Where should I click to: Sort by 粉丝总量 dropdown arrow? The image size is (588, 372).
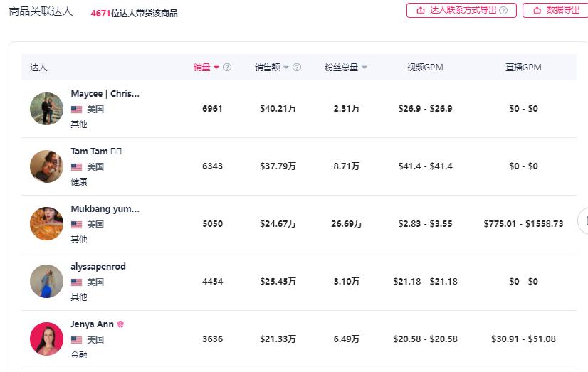tap(364, 68)
